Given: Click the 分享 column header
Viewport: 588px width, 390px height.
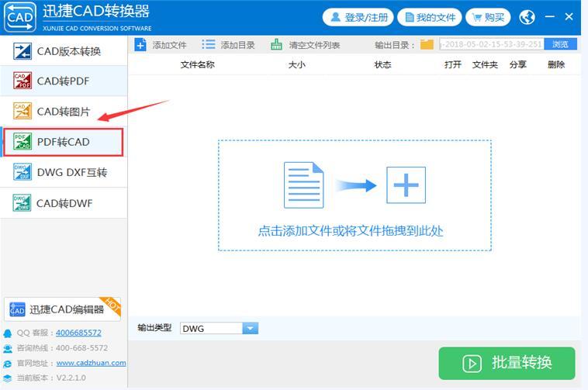Looking at the screenshot, I should point(518,64).
